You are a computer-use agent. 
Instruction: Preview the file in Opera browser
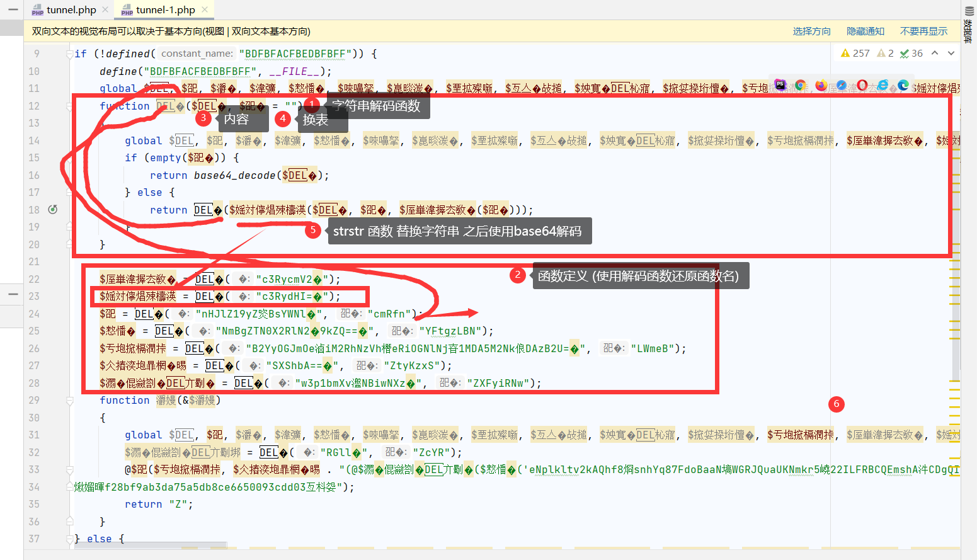coord(862,85)
